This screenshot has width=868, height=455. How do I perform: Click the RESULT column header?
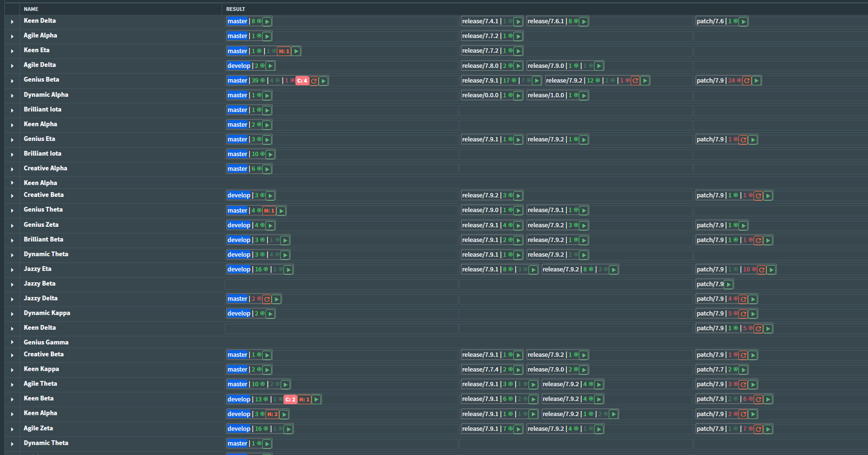(x=236, y=9)
